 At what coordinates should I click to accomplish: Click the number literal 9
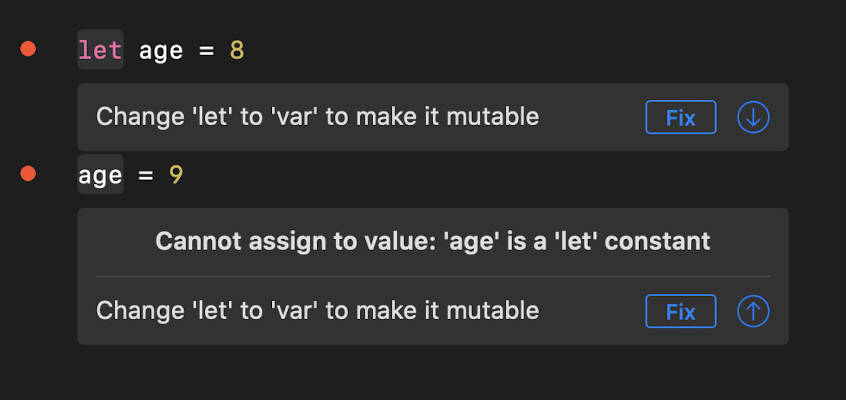176,176
